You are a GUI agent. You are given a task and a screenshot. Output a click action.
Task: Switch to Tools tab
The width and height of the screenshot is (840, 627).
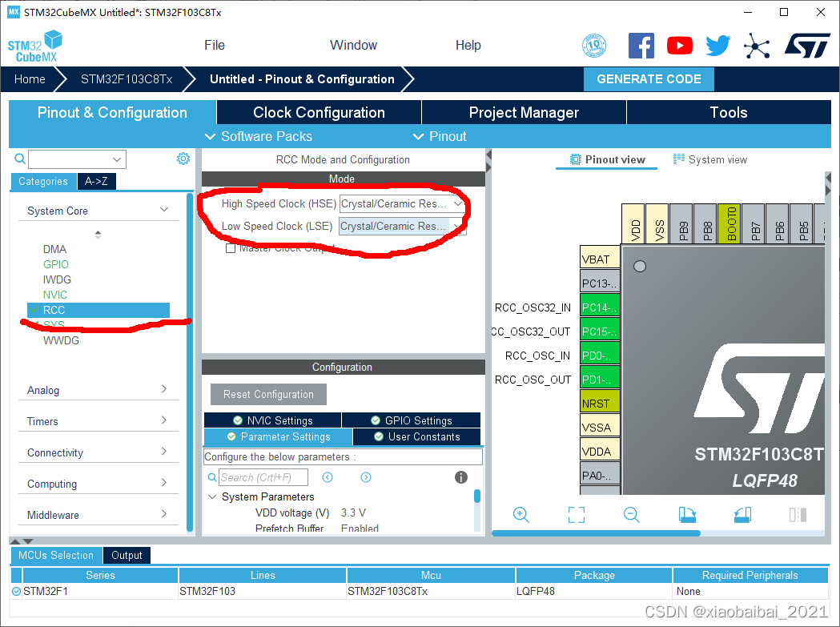(x=729, y=113)
